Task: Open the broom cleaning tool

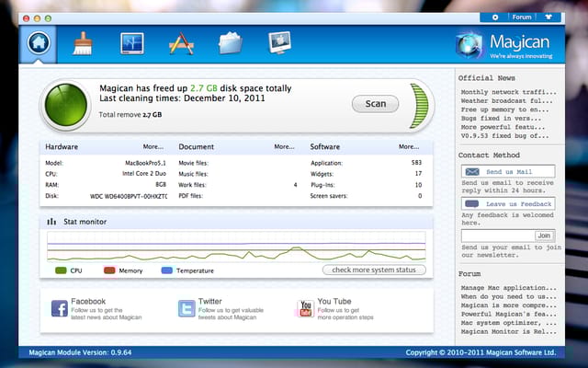Action: [83, 43]
